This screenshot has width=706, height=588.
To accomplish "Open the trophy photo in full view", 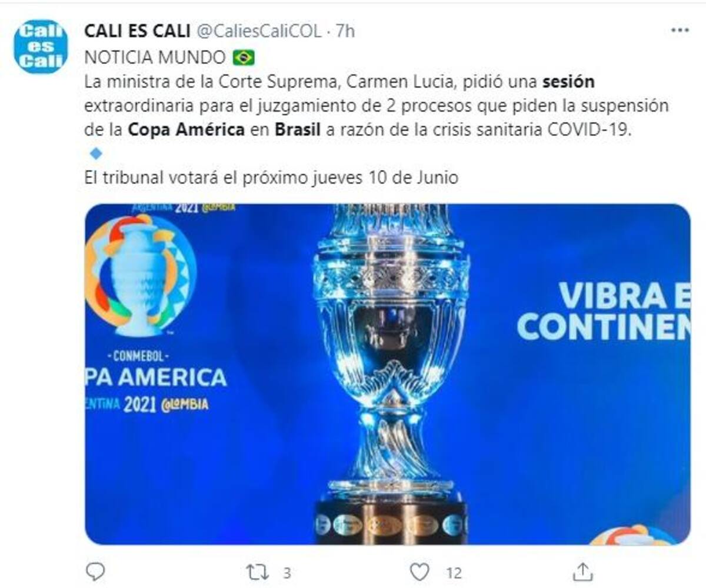I will coord(388,374).
